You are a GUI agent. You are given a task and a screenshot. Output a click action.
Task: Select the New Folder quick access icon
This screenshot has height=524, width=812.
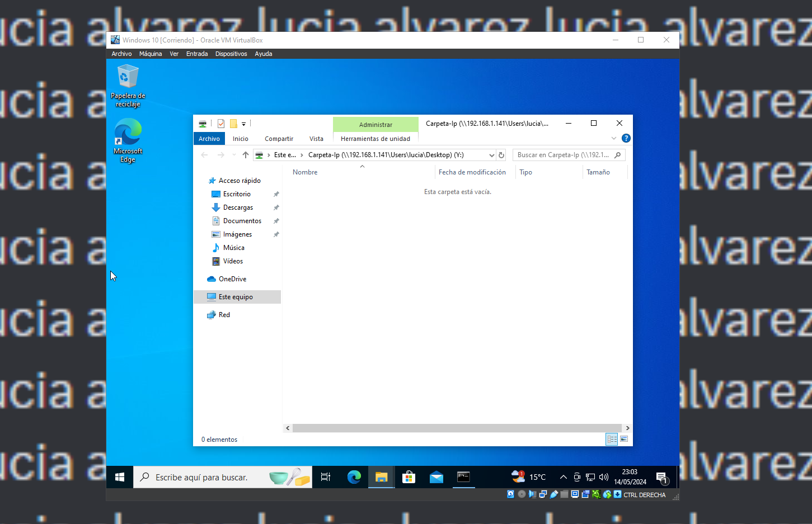click(234, 123)
